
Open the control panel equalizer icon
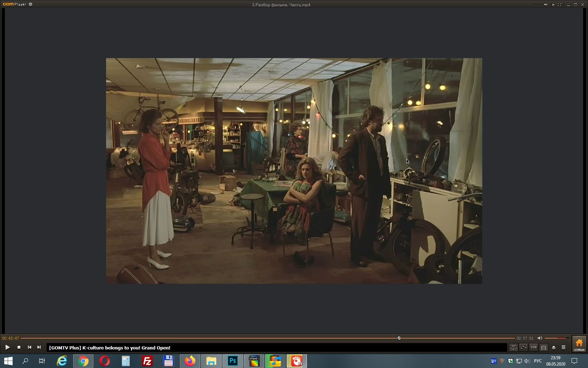(524, 347)
